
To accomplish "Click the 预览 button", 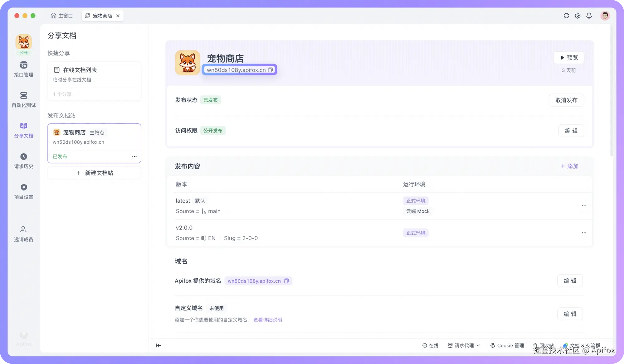I will click(x=569, y=58).
